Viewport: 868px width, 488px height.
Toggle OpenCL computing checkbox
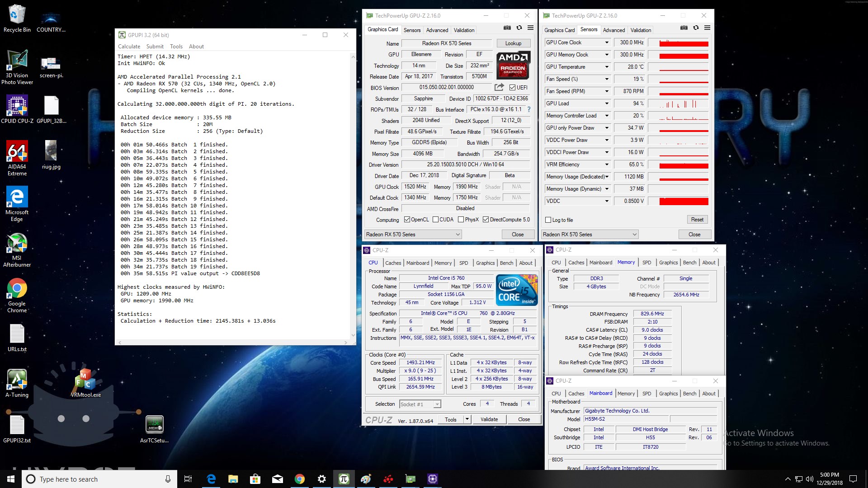click(x=407, y=220)
